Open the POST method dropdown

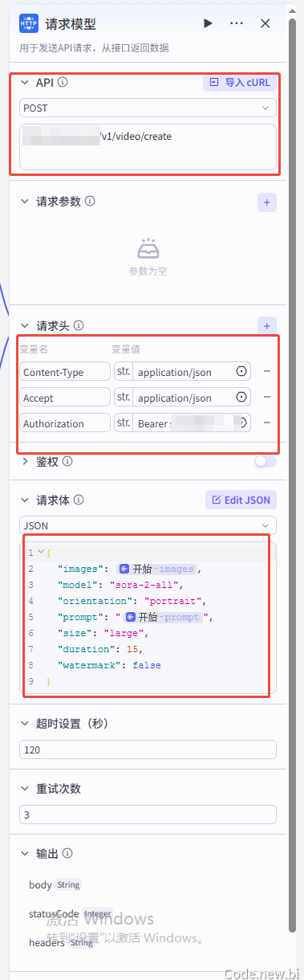coord(148,108)
